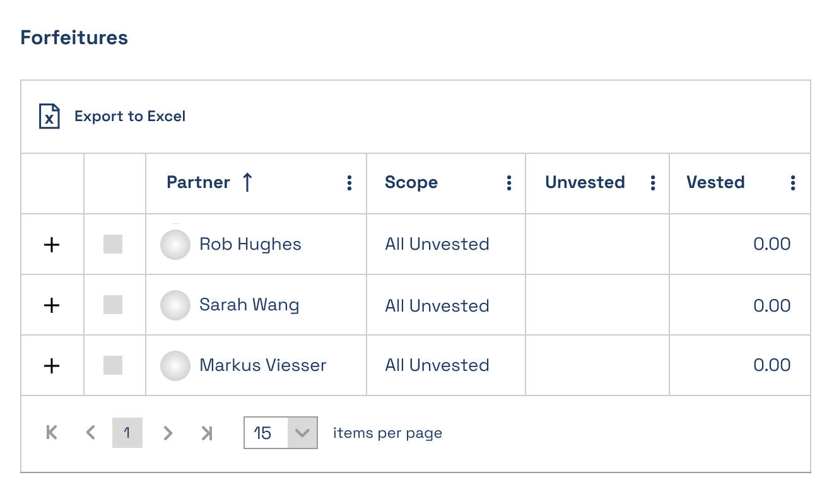Open Partner column menu dots
The height and width of the screenshot is (504, 834).
tap(349, 183)
